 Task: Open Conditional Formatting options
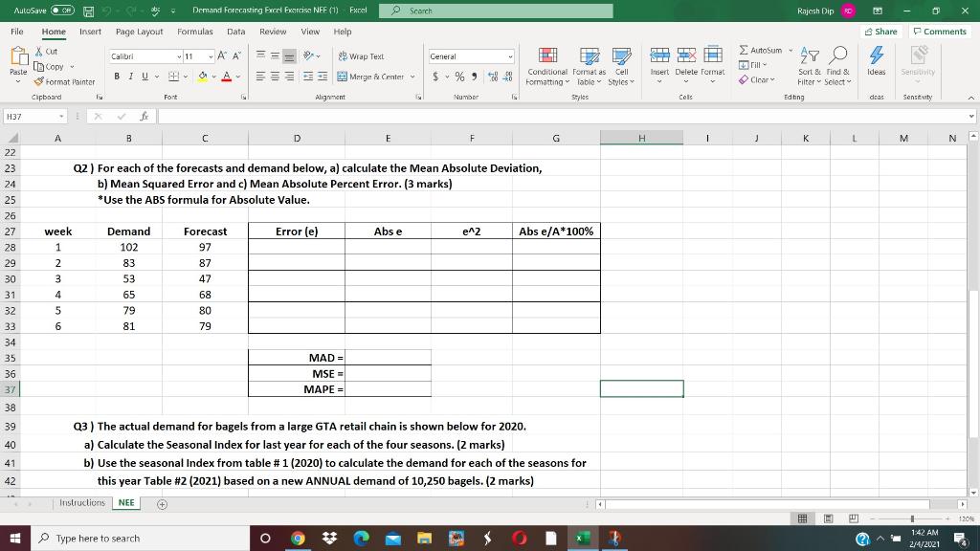point(547,66)
